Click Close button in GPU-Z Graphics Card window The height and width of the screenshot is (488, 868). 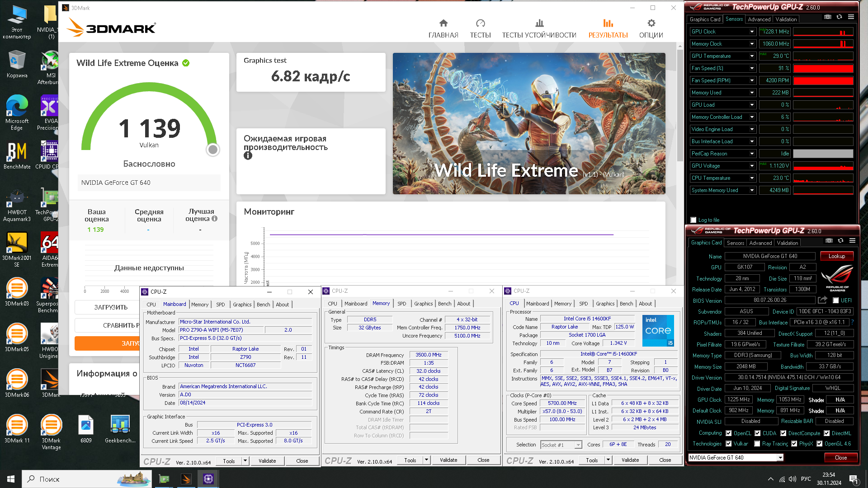pyautogui.click(x=840, y=458)
